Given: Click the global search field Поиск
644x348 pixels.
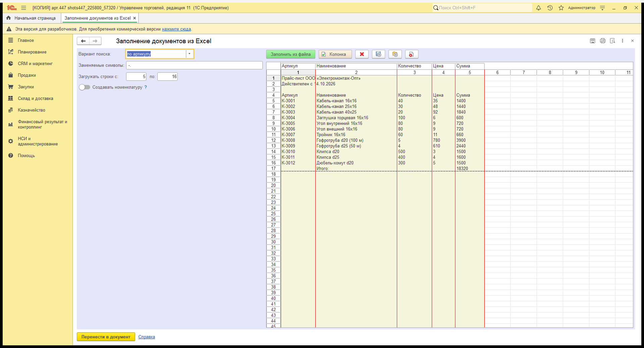Looking at the screenshot, I should tap(482, 8).
